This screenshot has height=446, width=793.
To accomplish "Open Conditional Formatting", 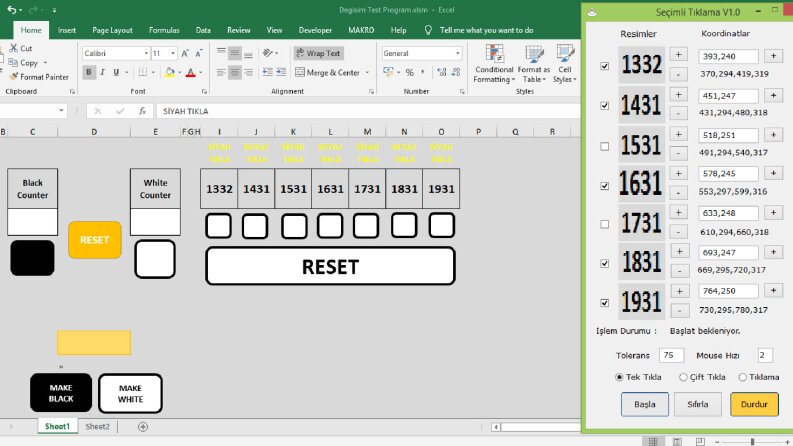I will pos(494,64).
